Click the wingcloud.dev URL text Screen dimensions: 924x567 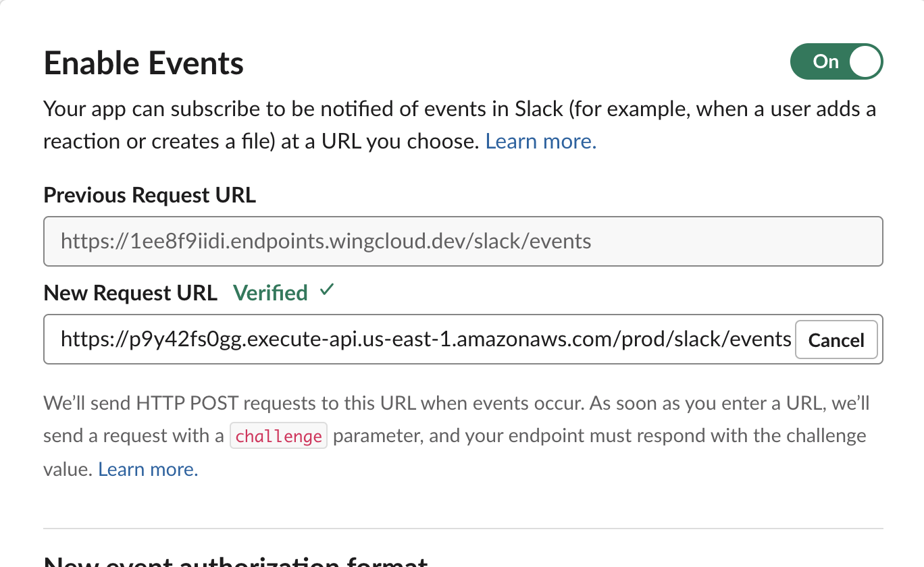(326, 241)
